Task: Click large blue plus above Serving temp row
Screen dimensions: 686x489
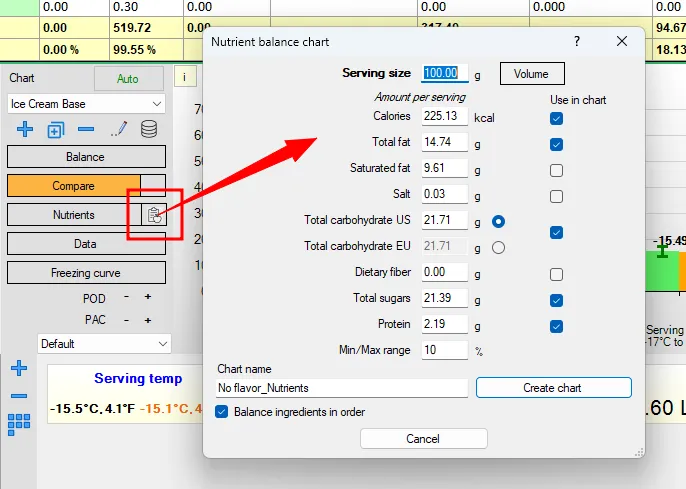Action: 19,368
